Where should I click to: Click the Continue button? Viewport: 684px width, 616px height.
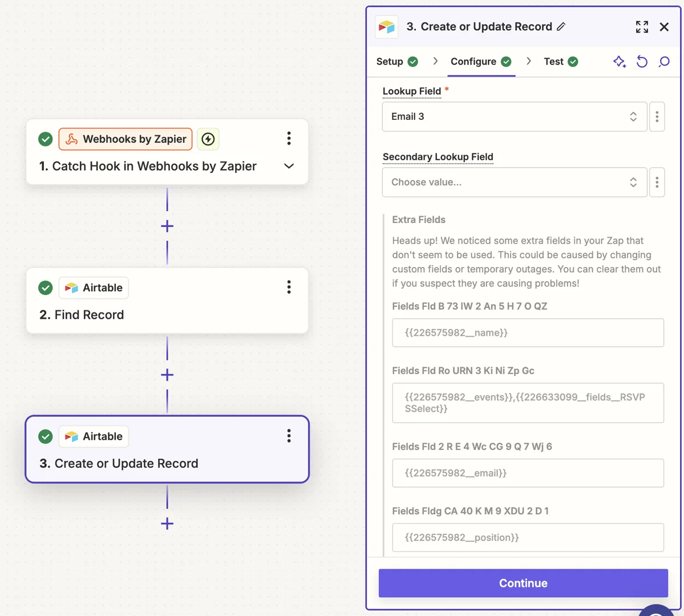(523, 583)
